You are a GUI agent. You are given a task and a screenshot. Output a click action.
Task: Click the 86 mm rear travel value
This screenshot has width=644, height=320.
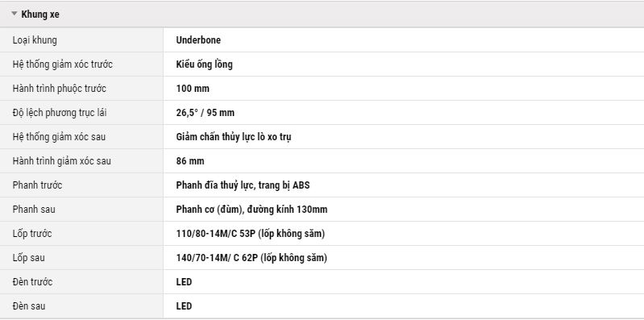(x=190, y=161)
